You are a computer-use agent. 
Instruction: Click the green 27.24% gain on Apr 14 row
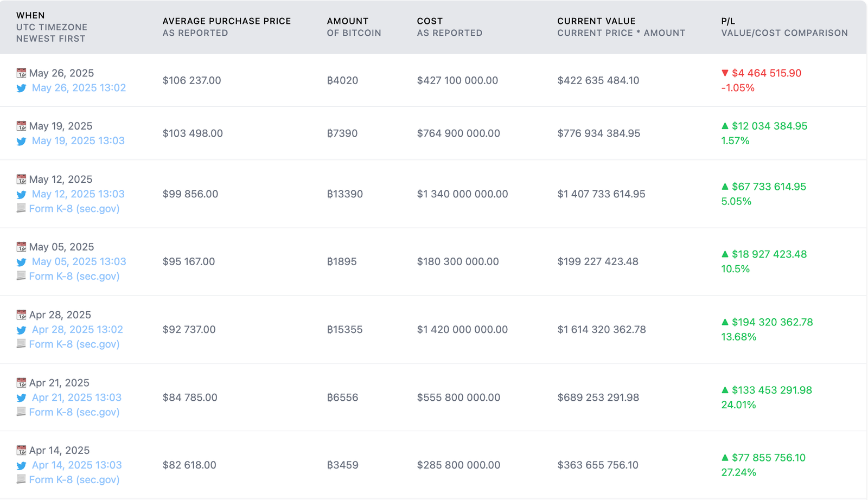(739, 472)
